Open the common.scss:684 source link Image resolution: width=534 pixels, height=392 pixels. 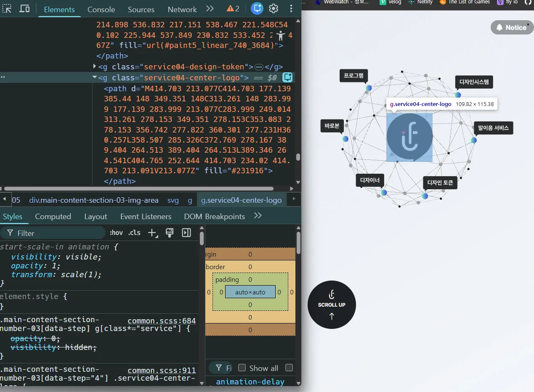(x=162, y=321)
